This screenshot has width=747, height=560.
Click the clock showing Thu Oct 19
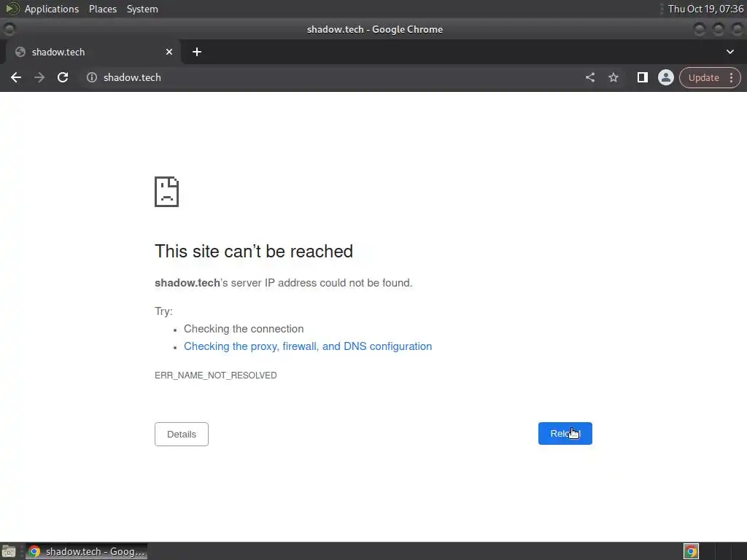[x=705, y=9]
